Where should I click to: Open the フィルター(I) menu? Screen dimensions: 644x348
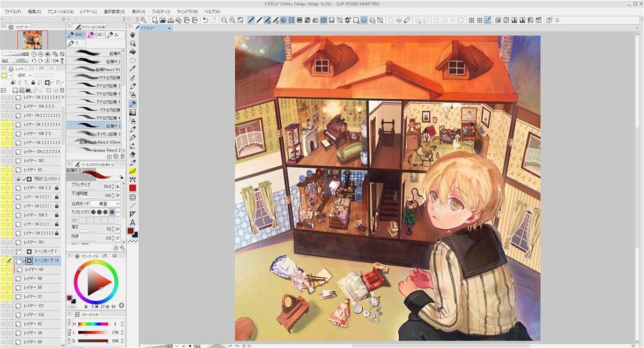160,11
